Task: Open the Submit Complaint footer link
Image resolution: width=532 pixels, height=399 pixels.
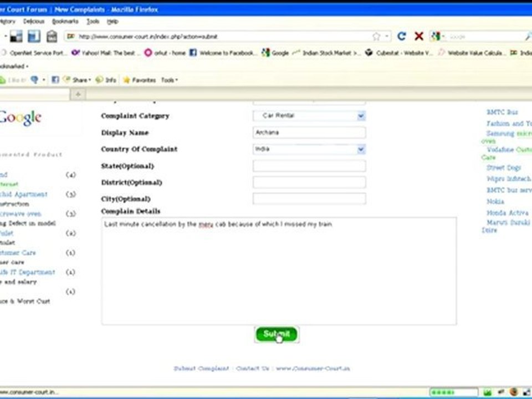Action: tap(201, 369)
